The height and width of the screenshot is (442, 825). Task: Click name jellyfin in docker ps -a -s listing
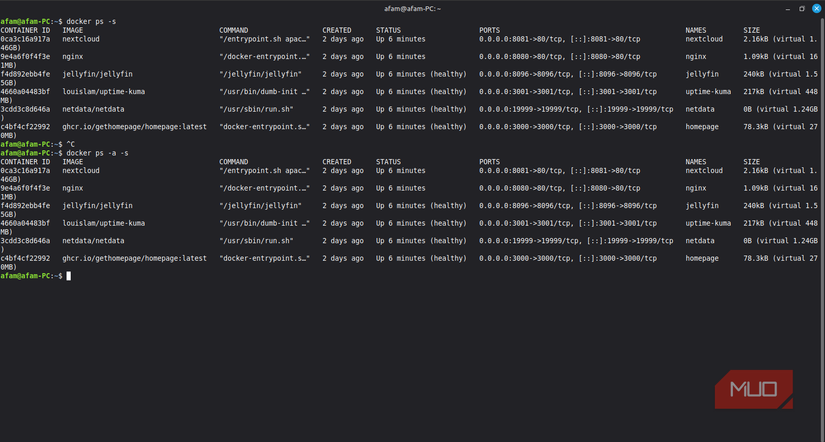(702, 206)
